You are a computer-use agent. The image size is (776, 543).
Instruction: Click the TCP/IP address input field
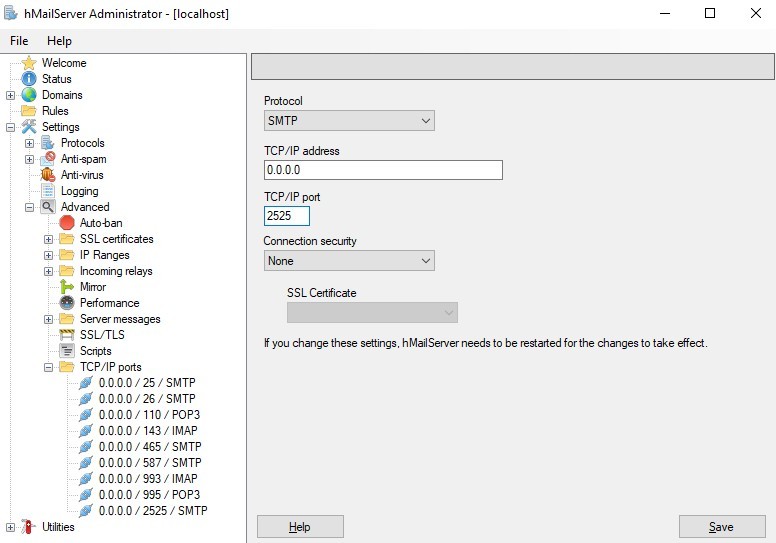pyautogui.click(x=383, y=170)
